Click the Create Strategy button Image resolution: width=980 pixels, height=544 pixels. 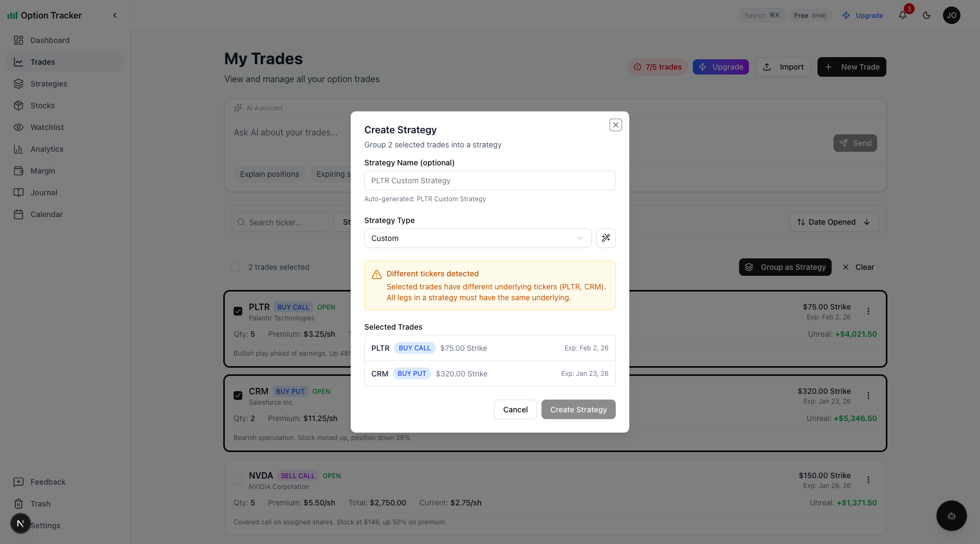578,409
